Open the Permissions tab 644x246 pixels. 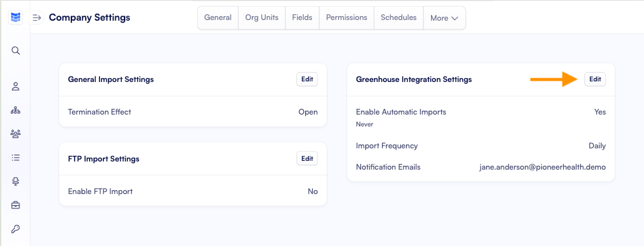click(346, 18)
